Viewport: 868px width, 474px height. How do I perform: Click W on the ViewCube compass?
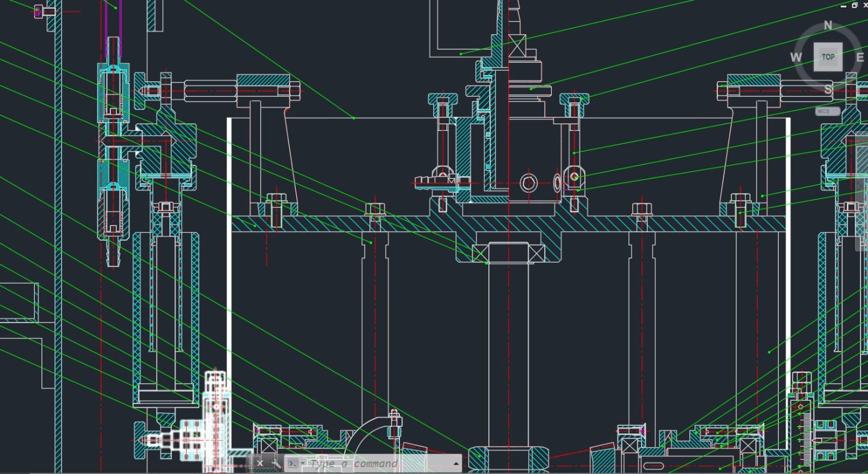(x=797, y=56)
